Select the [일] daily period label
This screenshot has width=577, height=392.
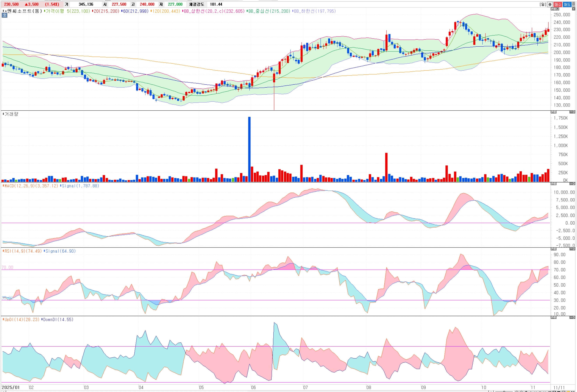[x=543, y=4]
